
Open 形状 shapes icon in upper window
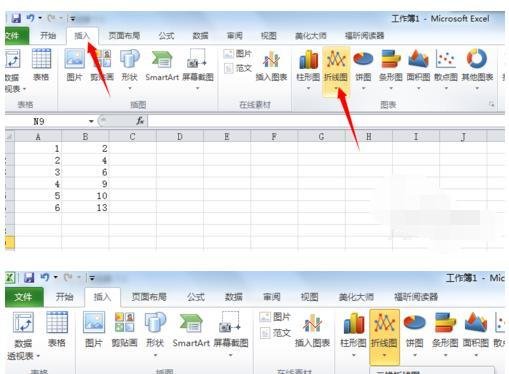click(130, 59)
